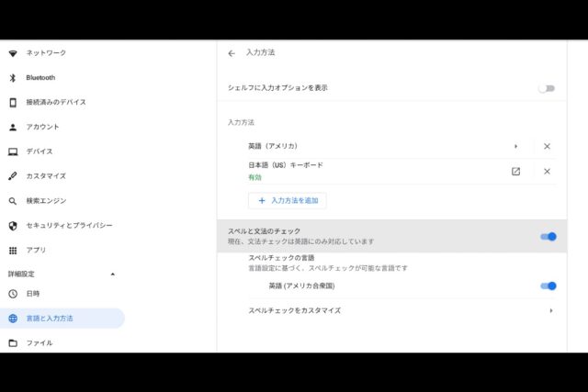Click the shield icon for セキュリティとプライバシー

[13, 225]
